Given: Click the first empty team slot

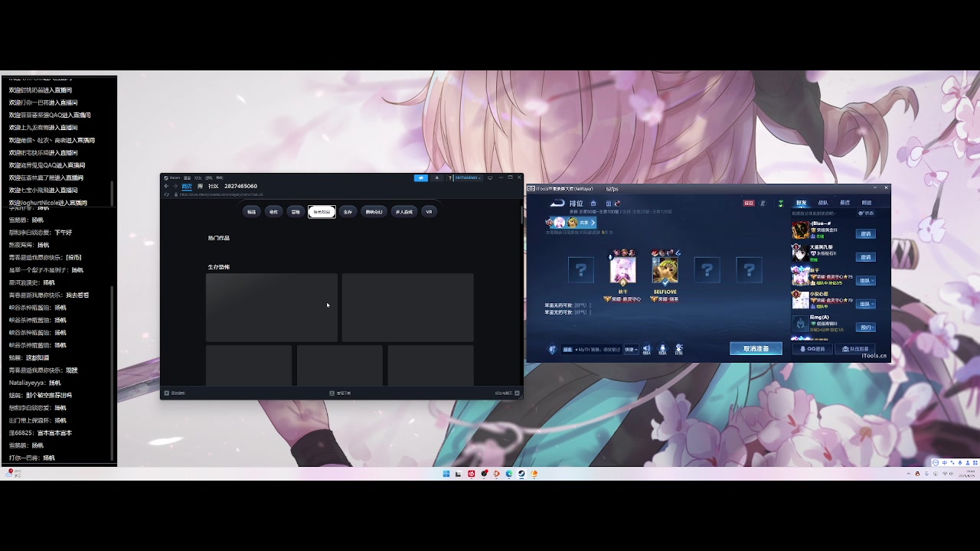Looking at the screenshot, I should (580, 269).
